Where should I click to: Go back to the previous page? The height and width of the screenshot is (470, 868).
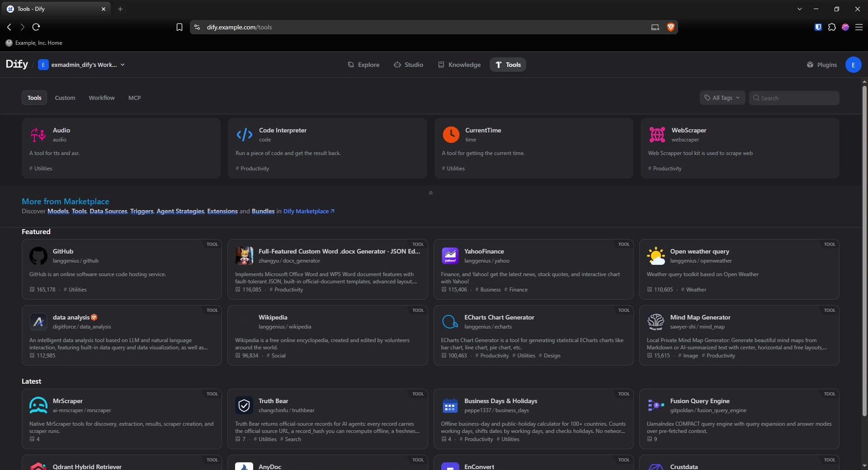9,27
